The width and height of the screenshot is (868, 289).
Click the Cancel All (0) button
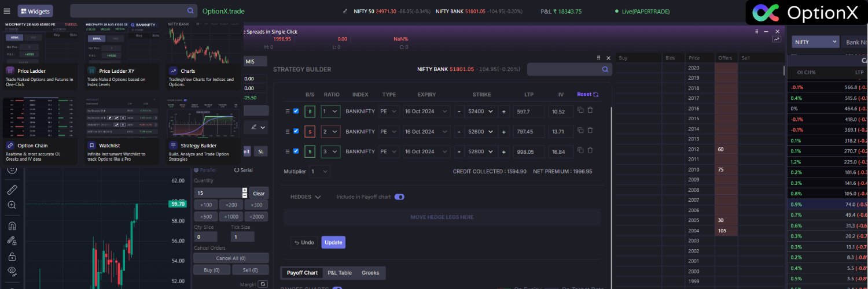tap(231, 258)
